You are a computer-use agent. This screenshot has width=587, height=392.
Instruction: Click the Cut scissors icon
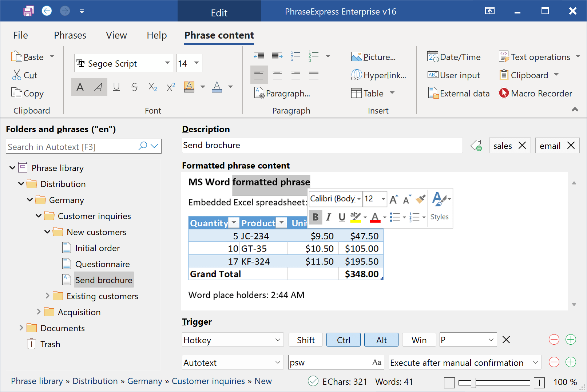(x=17, y=75)
